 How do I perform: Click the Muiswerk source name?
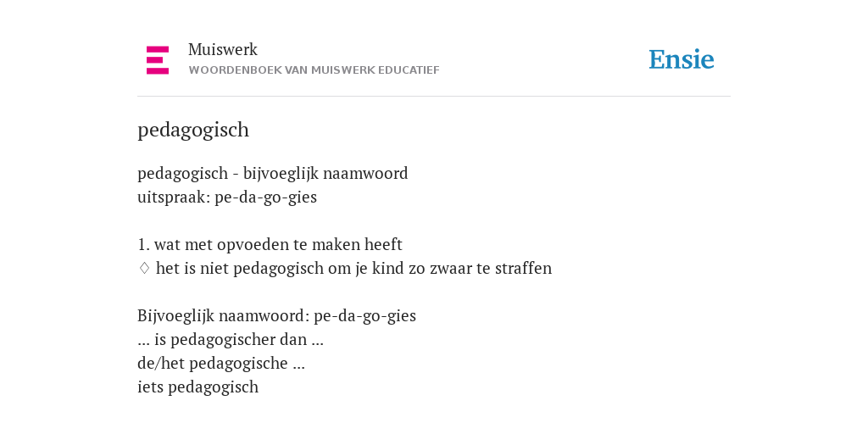pyautogui.click(x=223, y=49)
